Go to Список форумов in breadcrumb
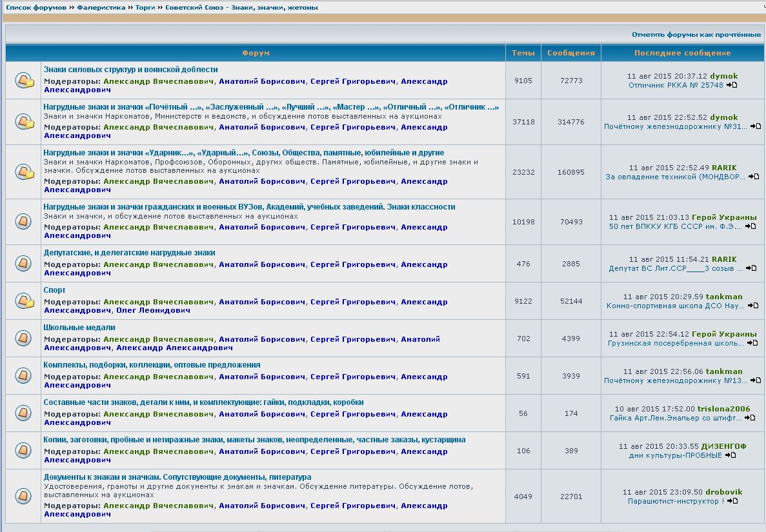 tap(36, 8)
